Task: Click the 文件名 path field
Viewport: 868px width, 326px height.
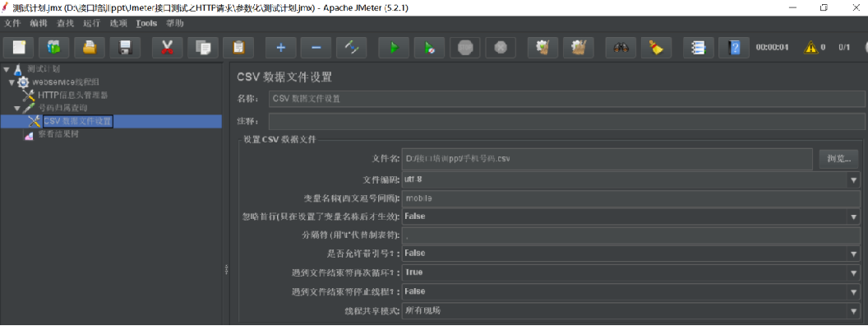Action: click(x=607, y=159)
